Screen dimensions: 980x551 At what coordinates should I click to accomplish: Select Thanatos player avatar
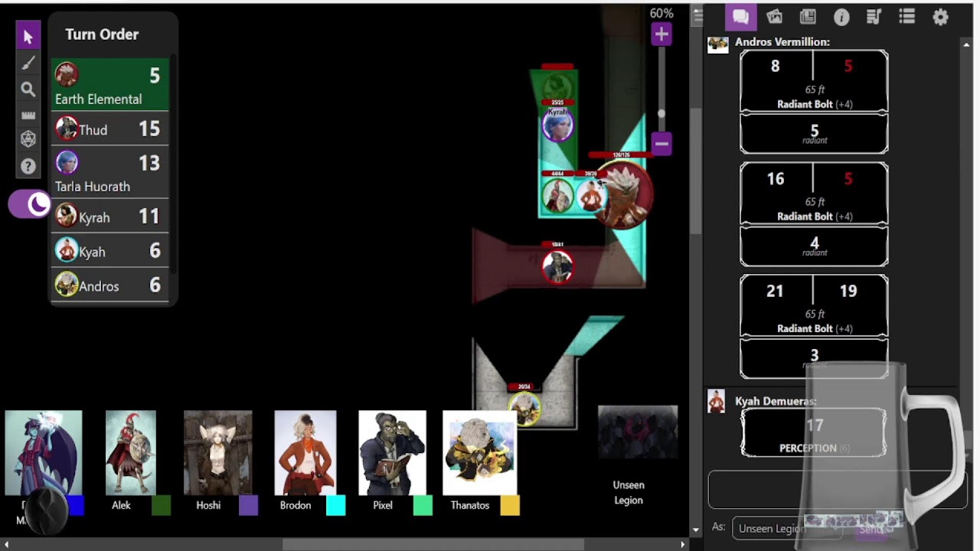pos(479,453)
